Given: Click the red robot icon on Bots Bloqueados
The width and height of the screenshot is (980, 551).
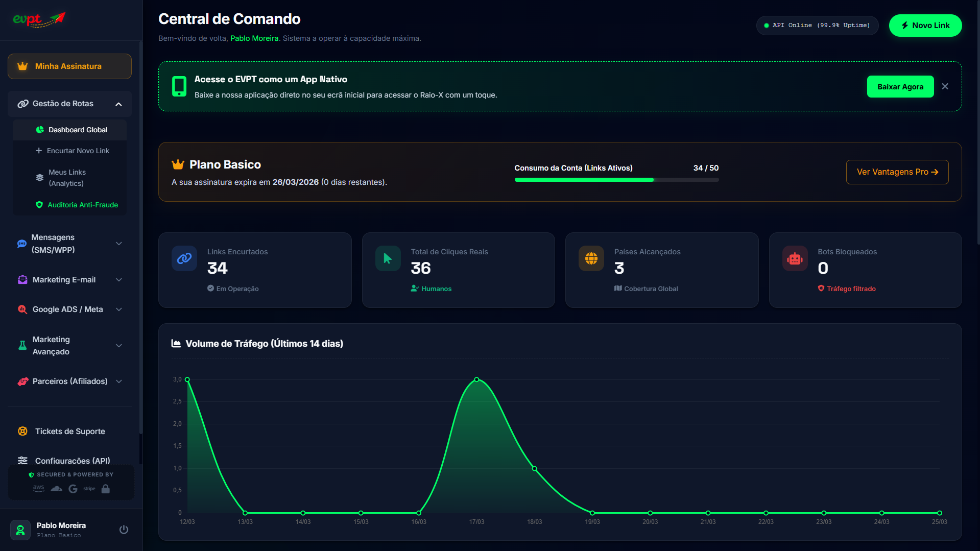Looking at the screenshot, I should (795, 258).
